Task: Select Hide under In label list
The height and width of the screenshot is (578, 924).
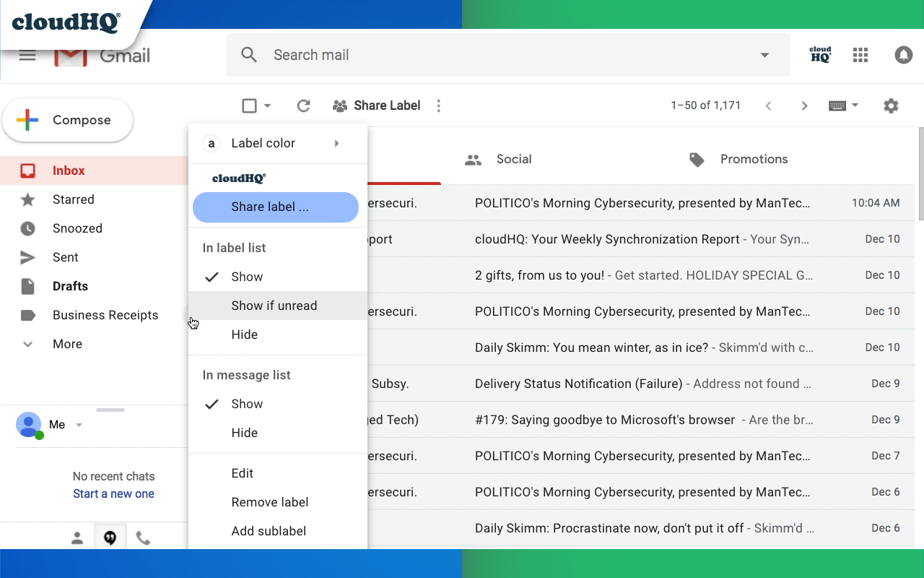Action: [244, 335]
